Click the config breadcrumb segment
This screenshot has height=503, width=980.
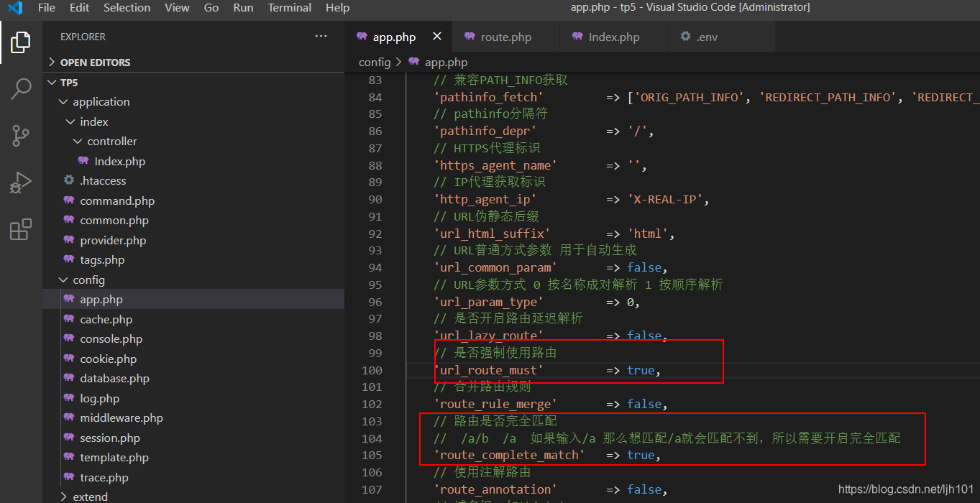click(375, 63)
